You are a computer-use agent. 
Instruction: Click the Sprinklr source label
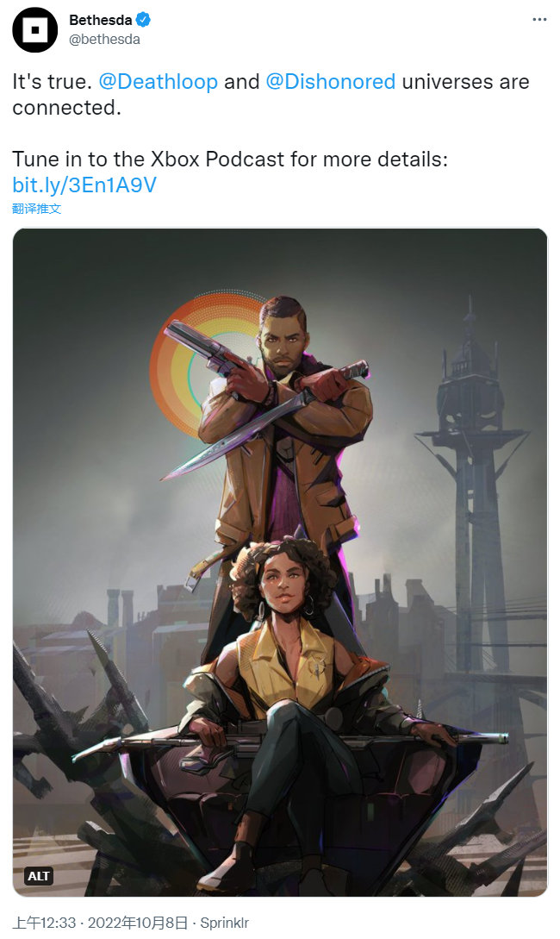(224, 923)
